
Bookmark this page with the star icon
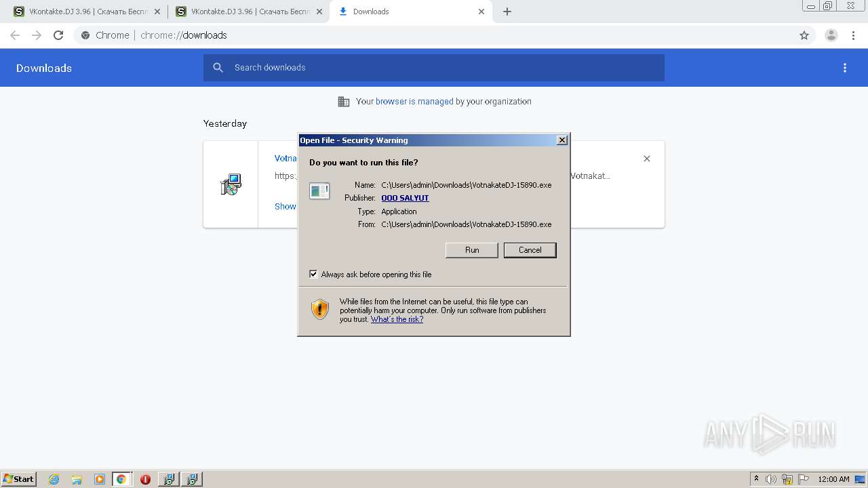pos(804,35)
